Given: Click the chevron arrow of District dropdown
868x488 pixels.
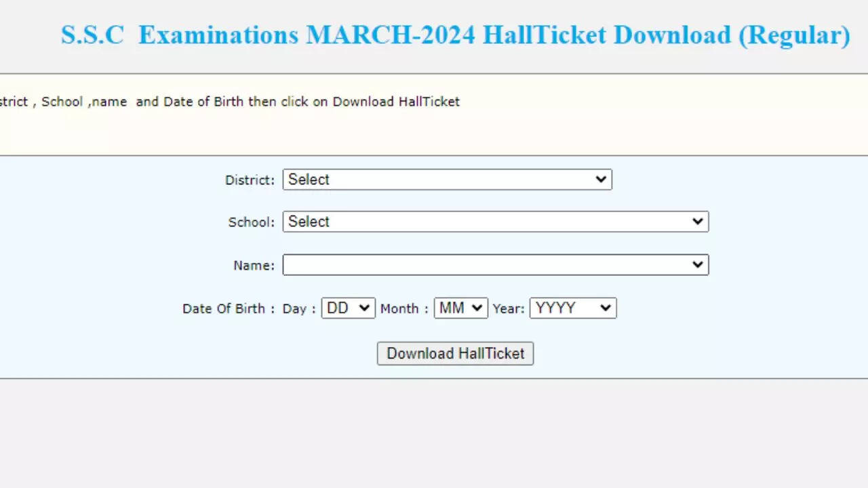Looking at the screenshot, I should pos(600,180).
